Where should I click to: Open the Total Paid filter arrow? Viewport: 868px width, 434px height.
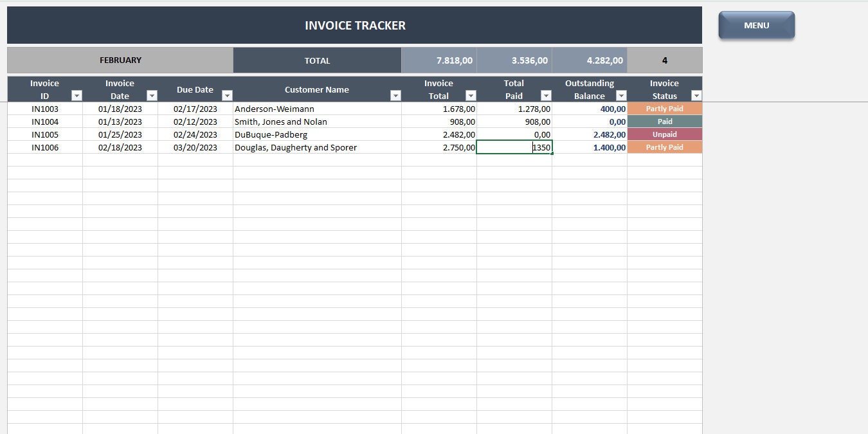545,95
